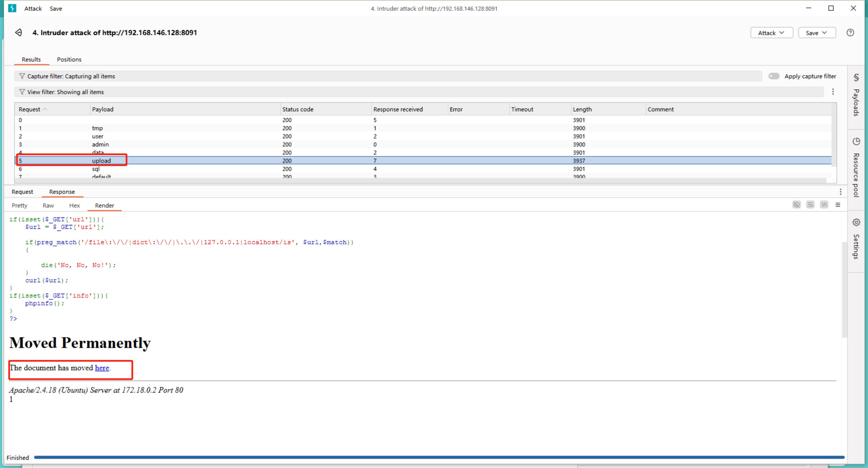Follow the 'here' hyperlink in response
This screenshot has width=868, height=468.
102,368
